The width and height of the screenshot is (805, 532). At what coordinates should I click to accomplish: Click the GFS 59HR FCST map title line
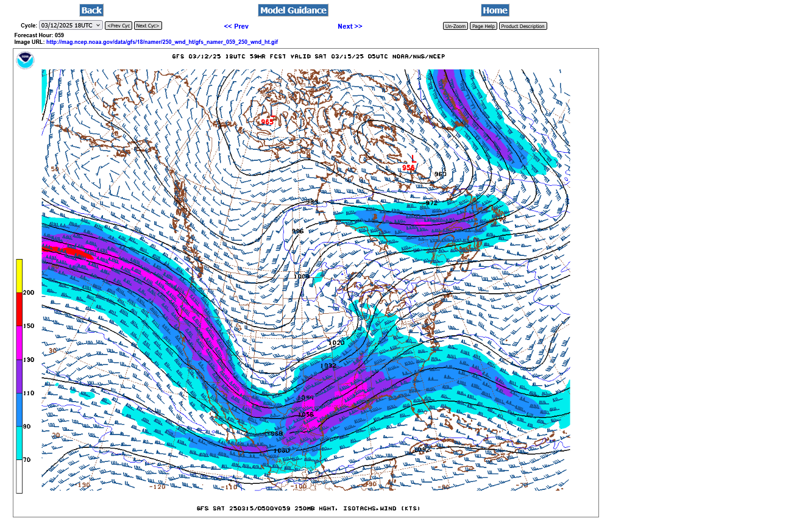(x=308, y=57)
